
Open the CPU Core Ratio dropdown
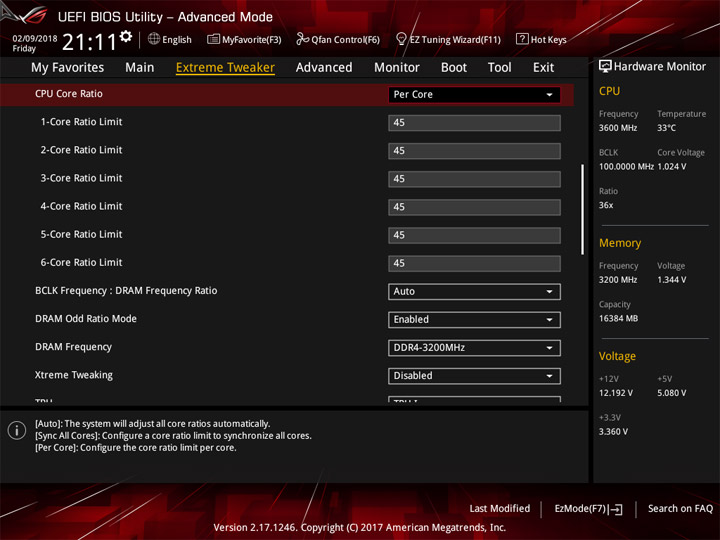tap(474, 95)
